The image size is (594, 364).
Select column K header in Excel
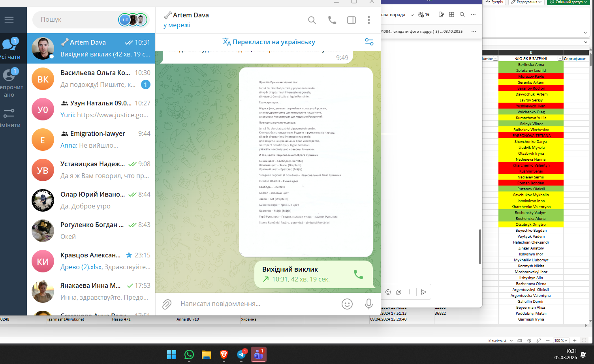click(x=531, y=53)
